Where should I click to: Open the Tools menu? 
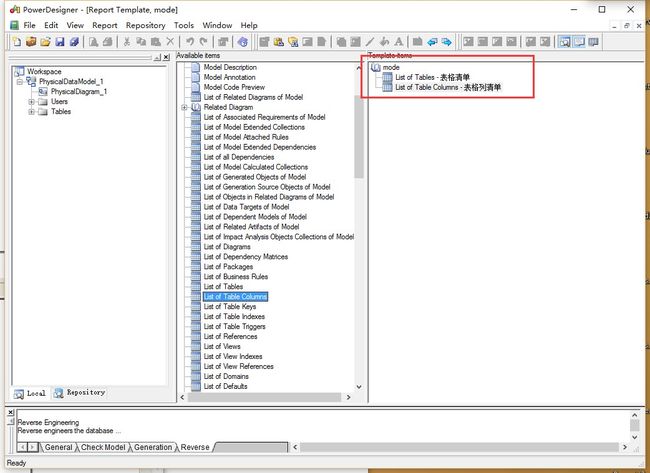coord(184,25)
